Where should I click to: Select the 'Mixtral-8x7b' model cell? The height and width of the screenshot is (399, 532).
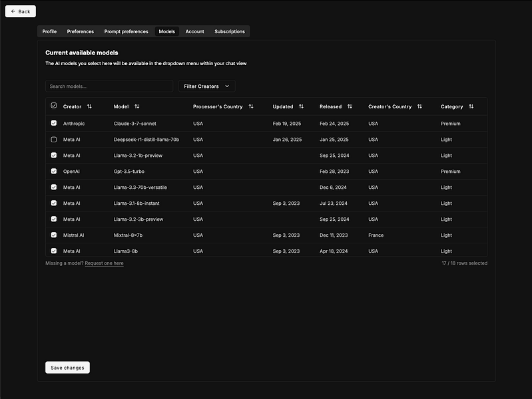point(128,235)
